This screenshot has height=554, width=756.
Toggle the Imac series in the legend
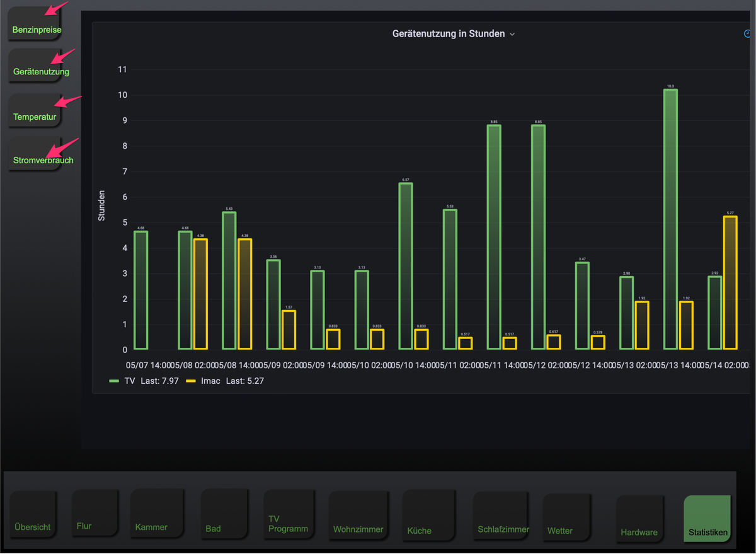(211, 381)
